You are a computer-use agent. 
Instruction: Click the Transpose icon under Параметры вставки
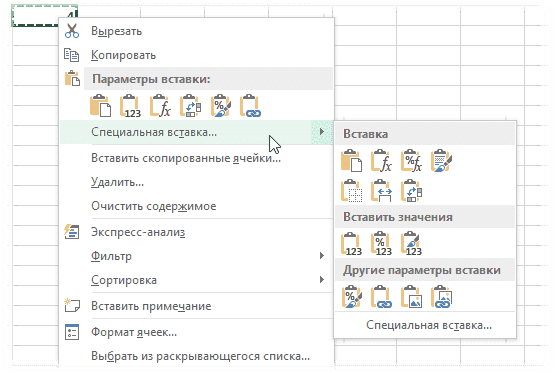[190, 105]
